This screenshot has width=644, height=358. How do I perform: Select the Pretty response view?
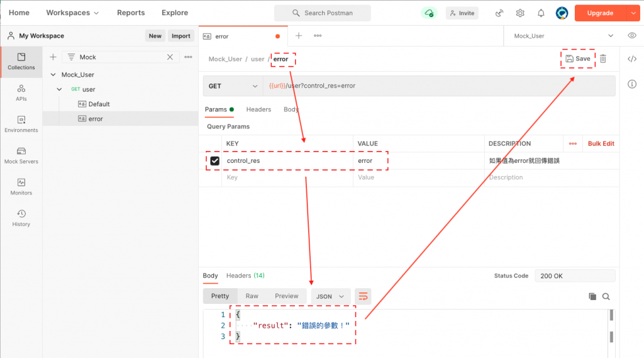pos(219,296)
